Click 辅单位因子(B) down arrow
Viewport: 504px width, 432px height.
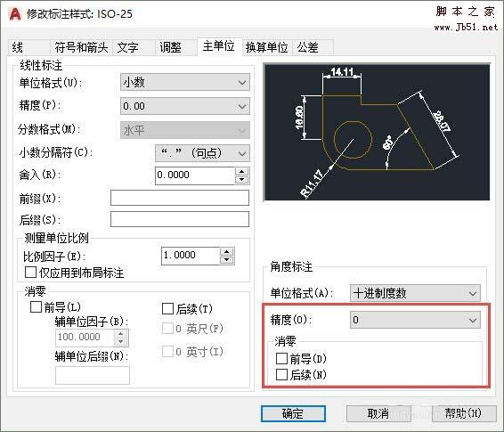pos(121,342)
